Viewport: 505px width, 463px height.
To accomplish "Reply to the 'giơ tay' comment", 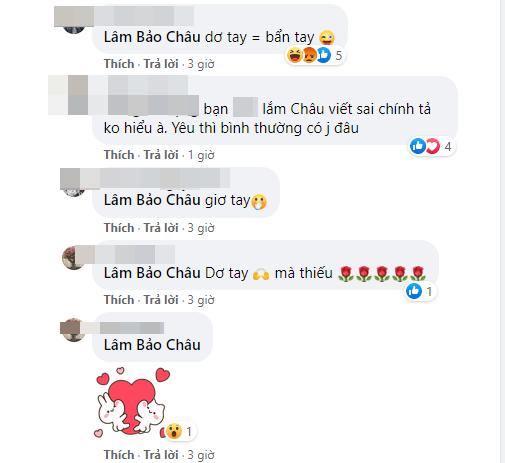I will [161, 228].
